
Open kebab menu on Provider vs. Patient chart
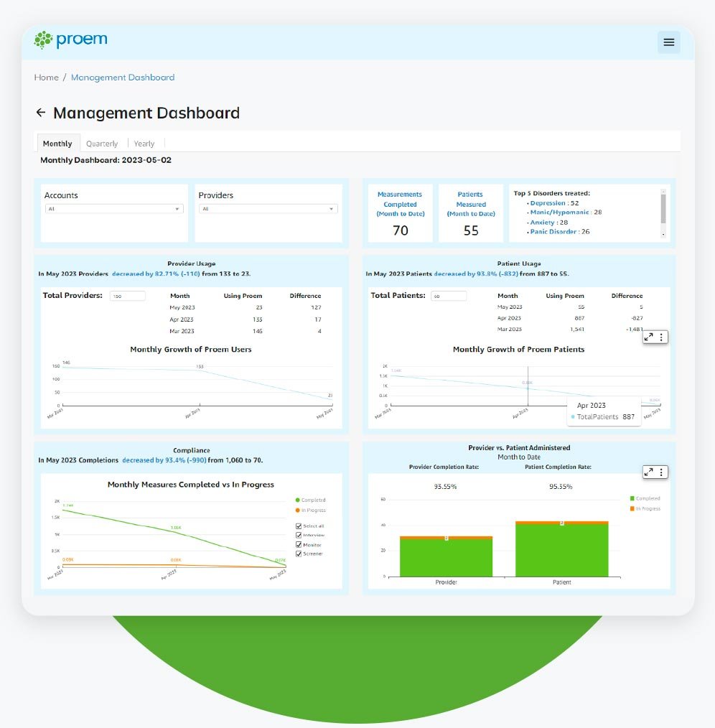(660, 472)
